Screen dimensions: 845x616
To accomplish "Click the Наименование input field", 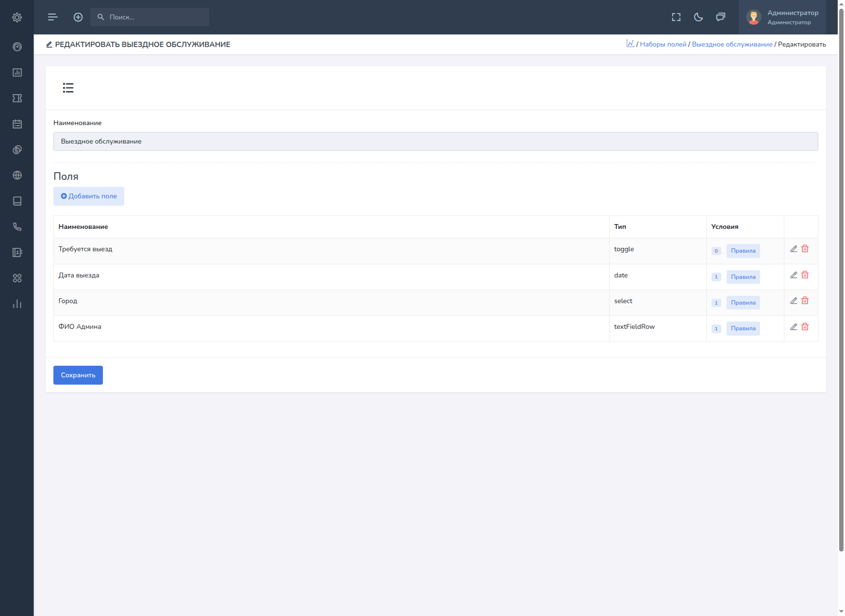I will click(435, 142).
